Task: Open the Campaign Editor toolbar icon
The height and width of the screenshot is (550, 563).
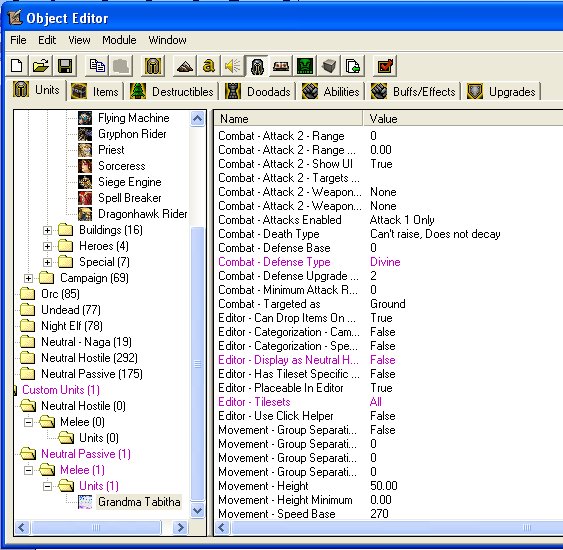Action: (x=281, y=66)
